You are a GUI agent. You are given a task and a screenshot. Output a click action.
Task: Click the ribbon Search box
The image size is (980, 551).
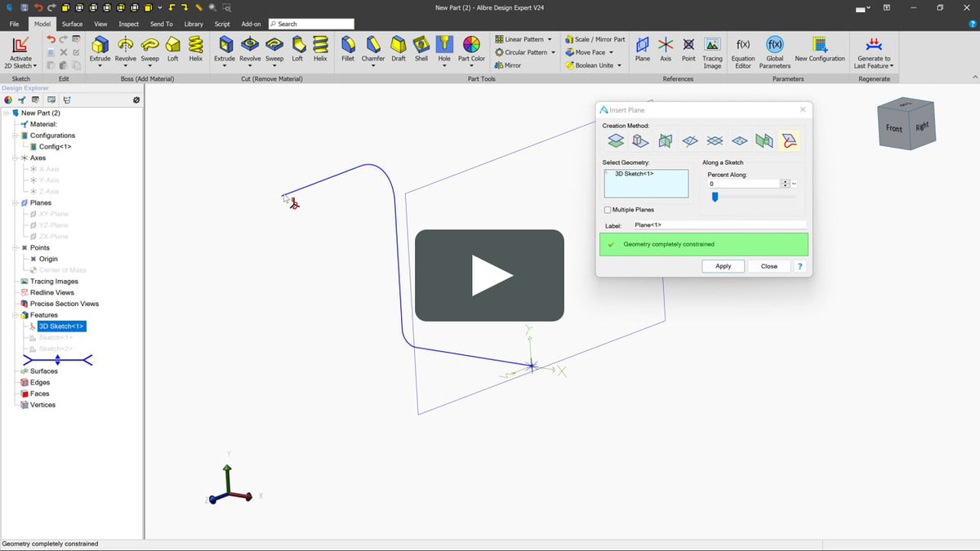pyautogui.click(x=311, y=24)
